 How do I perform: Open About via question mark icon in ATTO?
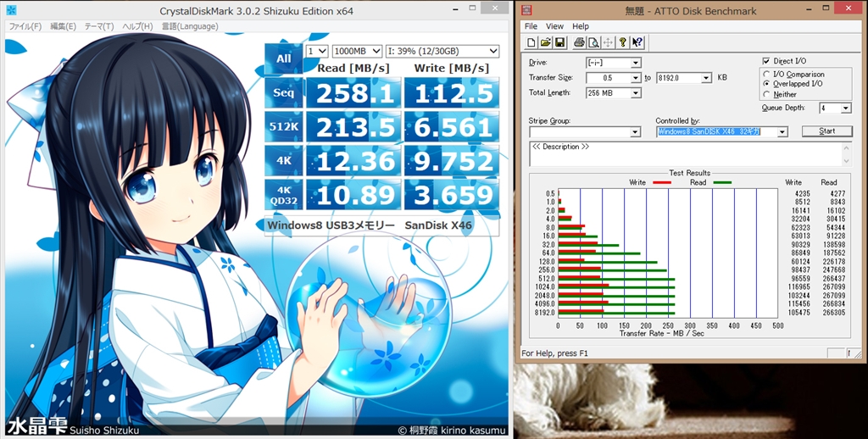coord(622,42)
